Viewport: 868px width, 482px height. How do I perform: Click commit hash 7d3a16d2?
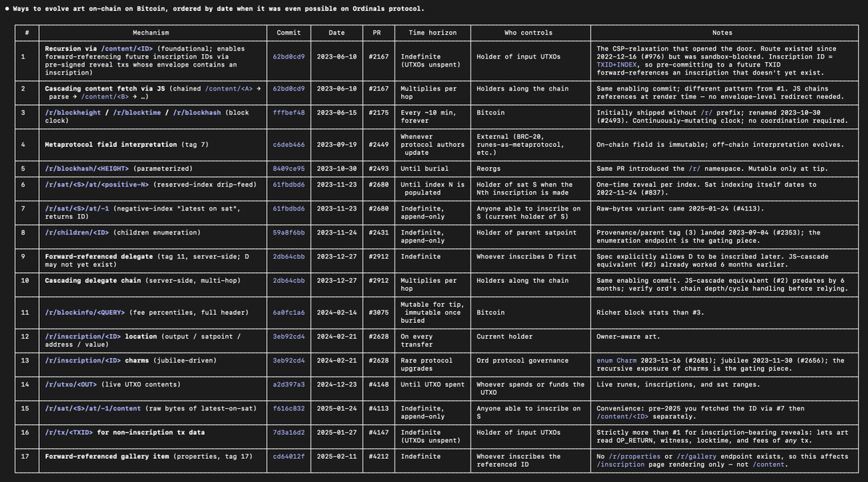(288, 433)
